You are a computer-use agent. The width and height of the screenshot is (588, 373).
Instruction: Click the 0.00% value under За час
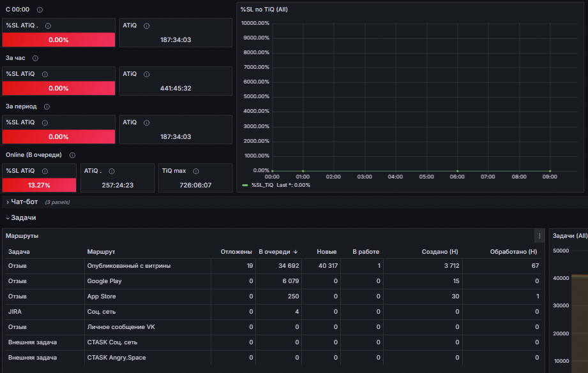click(59, 89)
